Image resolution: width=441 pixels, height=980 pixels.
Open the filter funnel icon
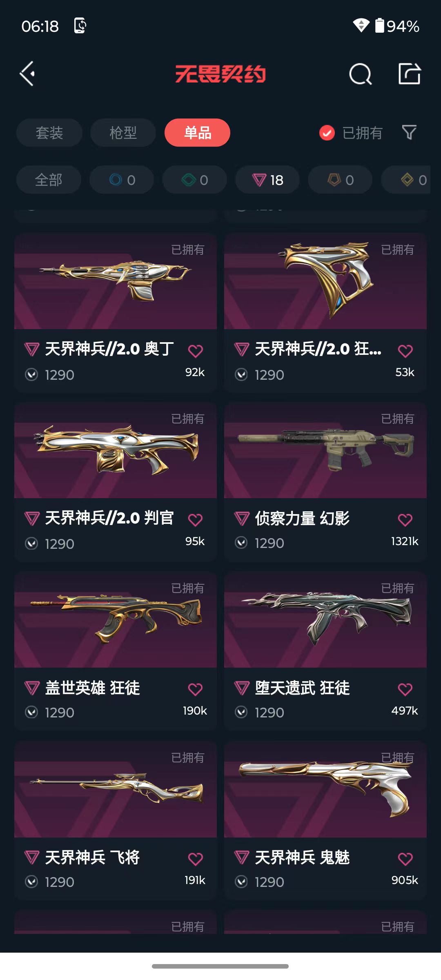point(409,132)
